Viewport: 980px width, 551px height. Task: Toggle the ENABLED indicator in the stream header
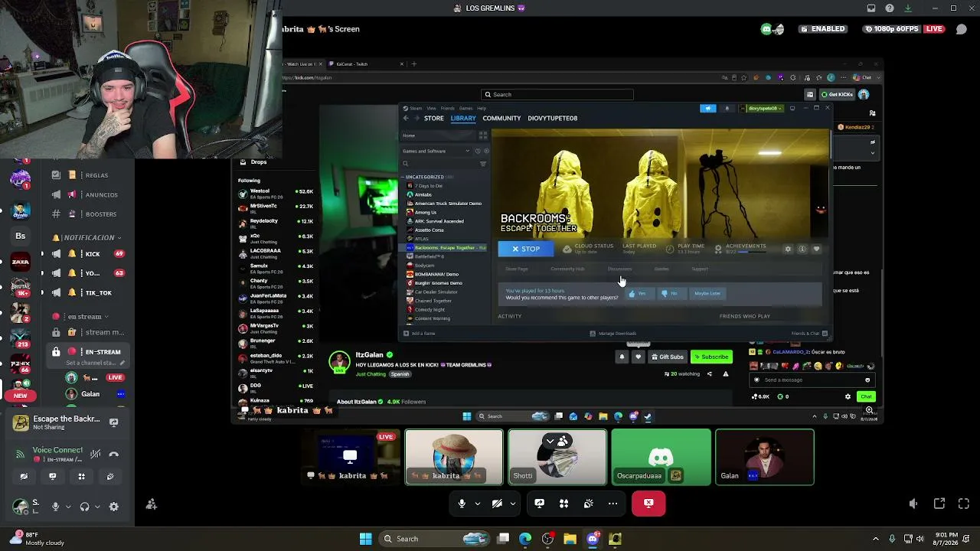point(823,29)
